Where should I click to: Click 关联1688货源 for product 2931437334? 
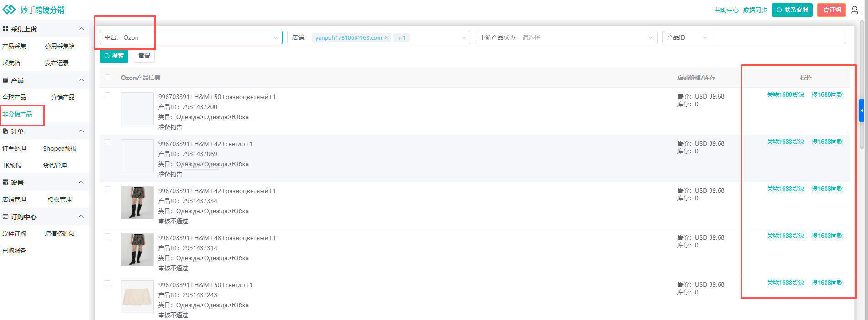[x=785, y=189]
